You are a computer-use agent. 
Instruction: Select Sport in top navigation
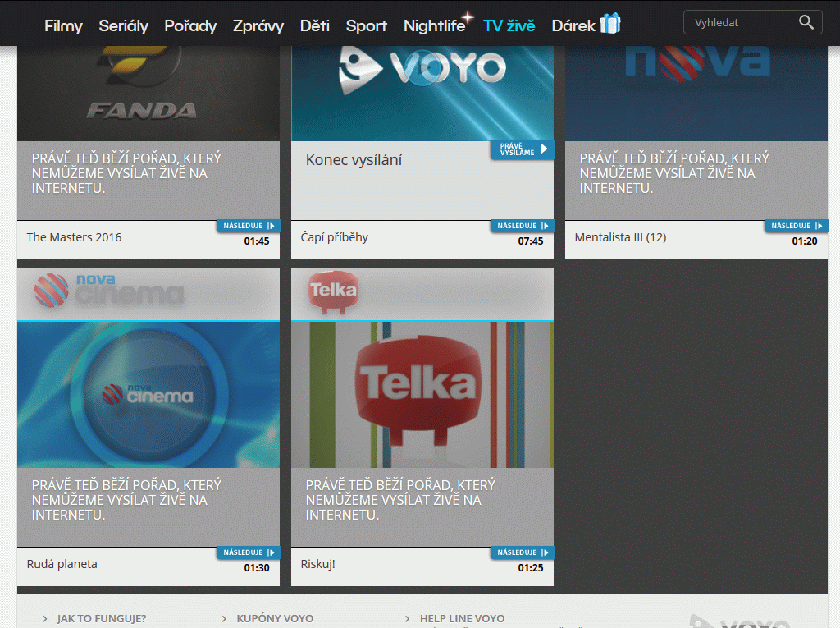pos(366,25)
